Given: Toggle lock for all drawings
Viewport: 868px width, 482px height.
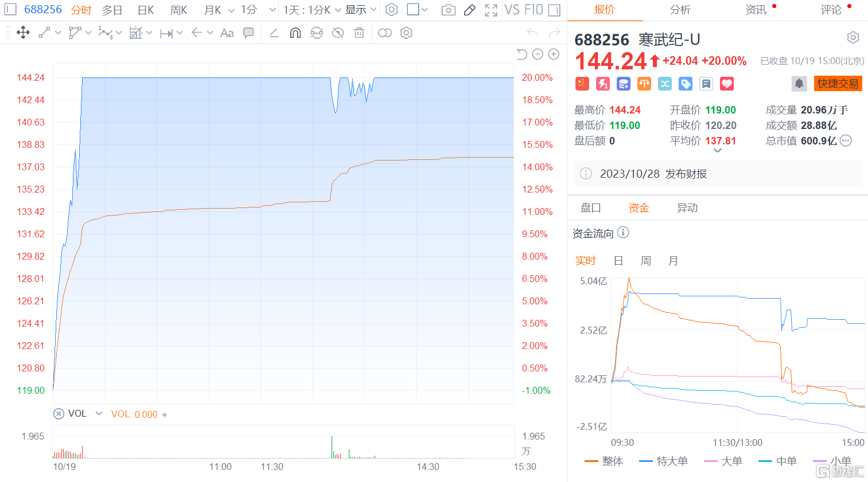Looking at the screenshot, I should (317, 33).
